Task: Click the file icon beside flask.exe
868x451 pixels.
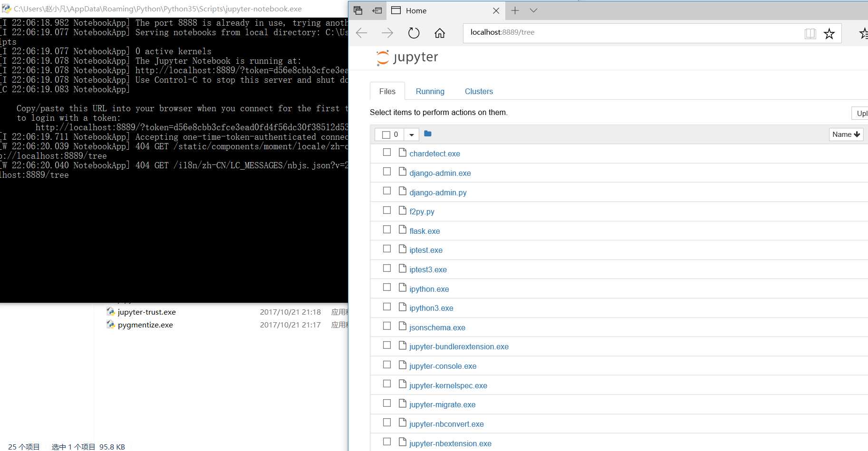Action: point(403,230)
